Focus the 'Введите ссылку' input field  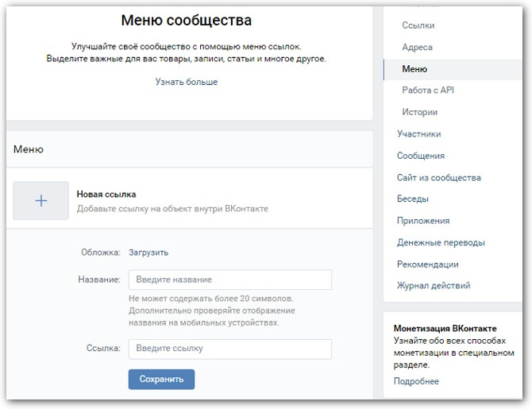tap(229, 349)
